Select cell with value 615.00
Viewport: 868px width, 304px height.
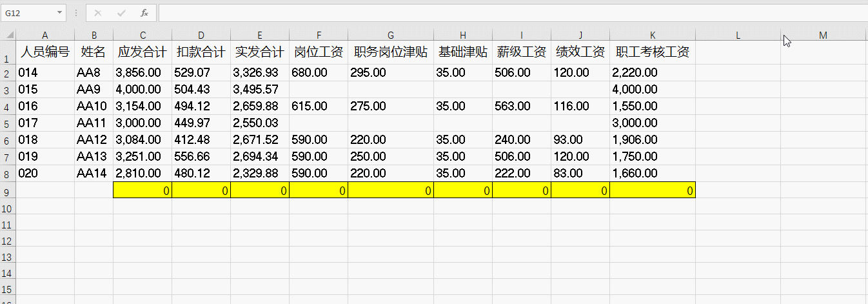pyautogui.click(x=319, y=106)
